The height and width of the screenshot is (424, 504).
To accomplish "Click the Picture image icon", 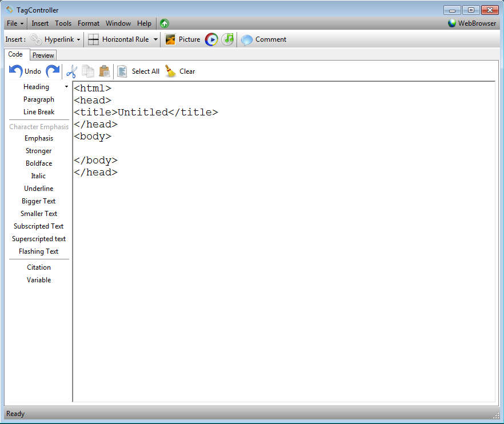I will [x=170, y=39].
